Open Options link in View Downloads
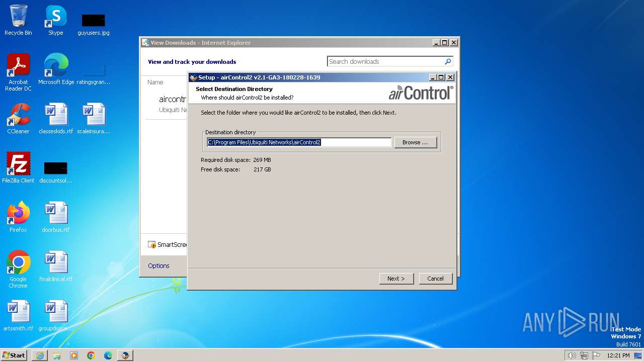This screenshot has width=644, height=362. coord(158,265)
